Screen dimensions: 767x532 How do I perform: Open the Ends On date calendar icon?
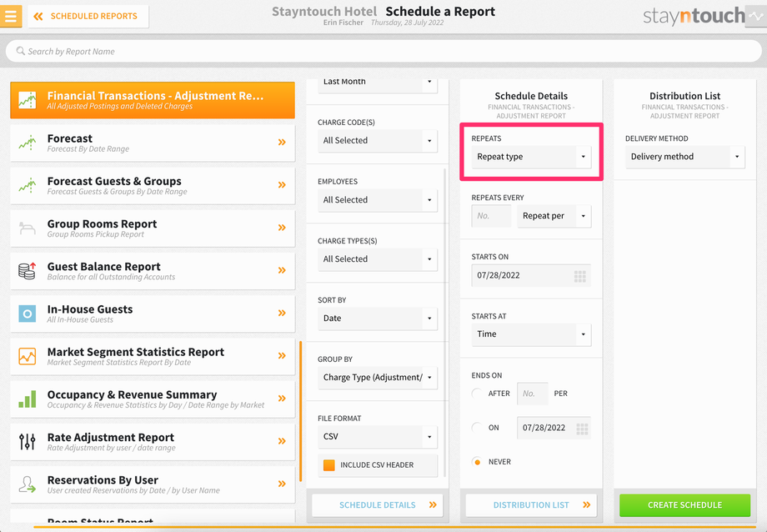(582, 429)
